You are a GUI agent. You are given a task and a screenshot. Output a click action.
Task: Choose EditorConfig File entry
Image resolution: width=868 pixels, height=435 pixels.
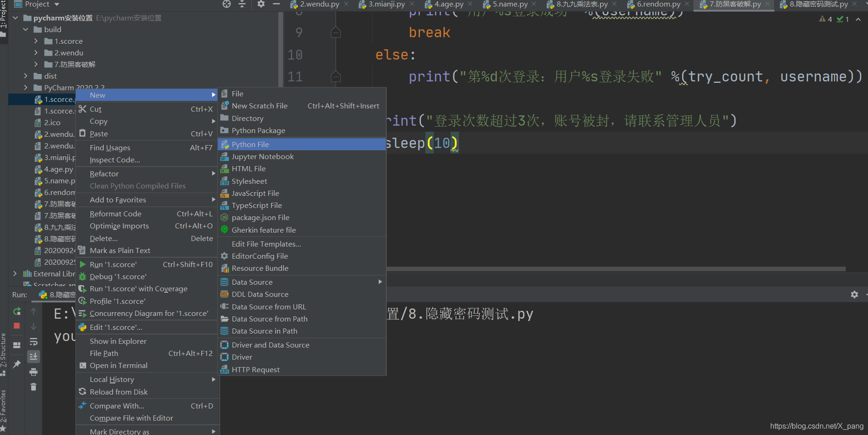[302, 256]
